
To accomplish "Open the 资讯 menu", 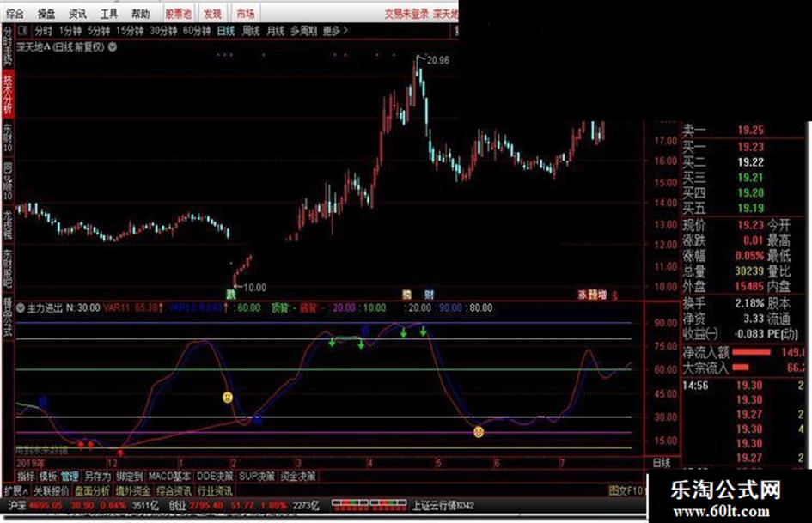I will click(77, 14).
